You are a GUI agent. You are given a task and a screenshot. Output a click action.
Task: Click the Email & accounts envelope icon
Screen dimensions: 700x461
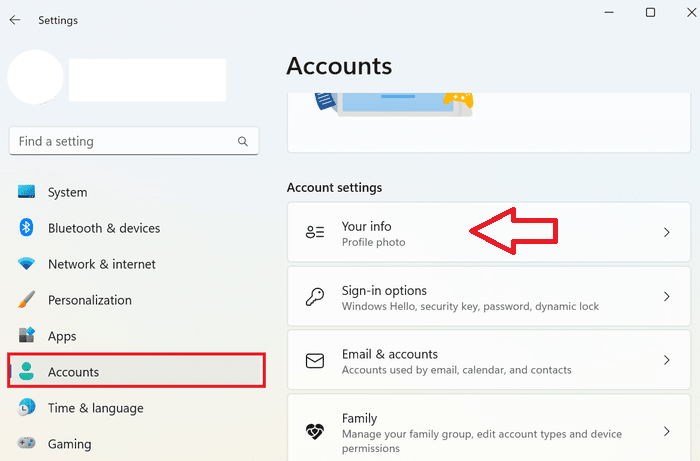[x=315, y=361]
